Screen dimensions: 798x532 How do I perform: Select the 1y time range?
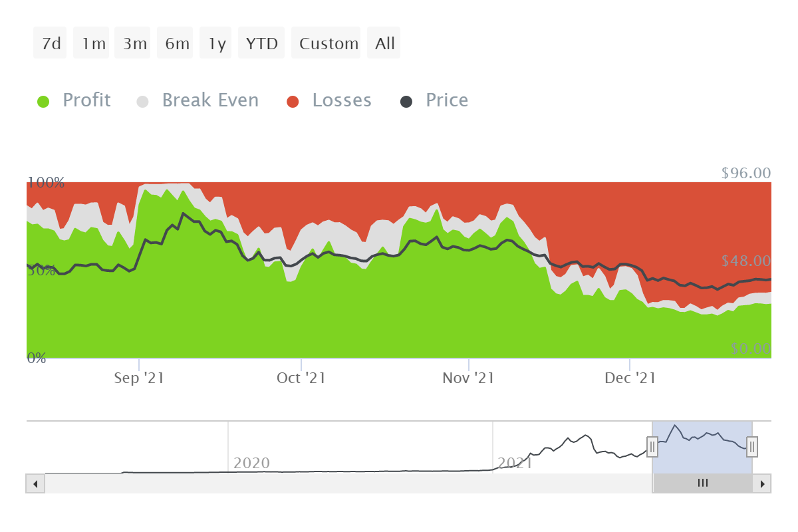coord(217,44)
